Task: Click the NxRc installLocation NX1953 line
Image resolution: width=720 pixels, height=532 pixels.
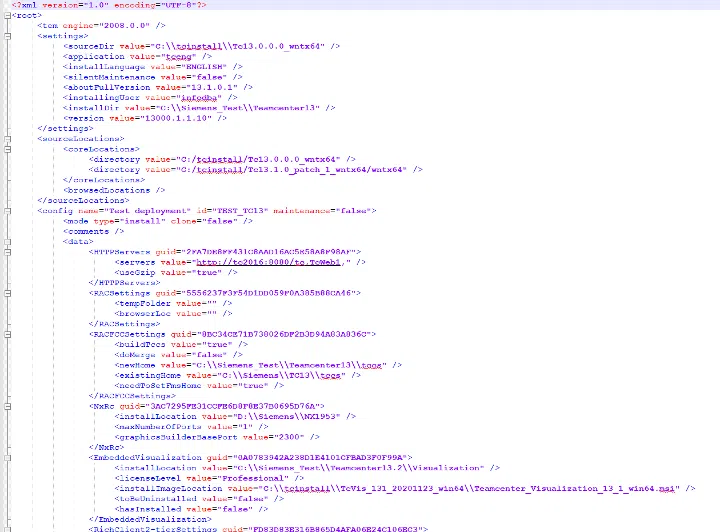Action: (235, 416)
